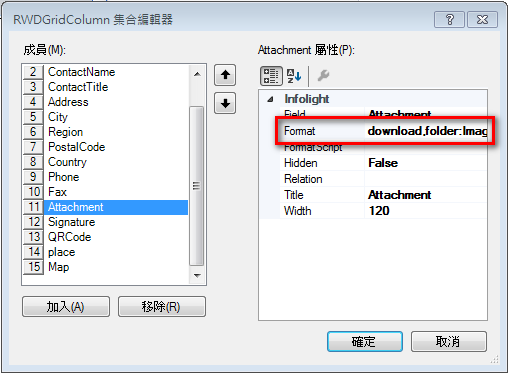The height and width of the screenshot is (374, 509).
Task: Select QRCode in members list
Action: 105,237
